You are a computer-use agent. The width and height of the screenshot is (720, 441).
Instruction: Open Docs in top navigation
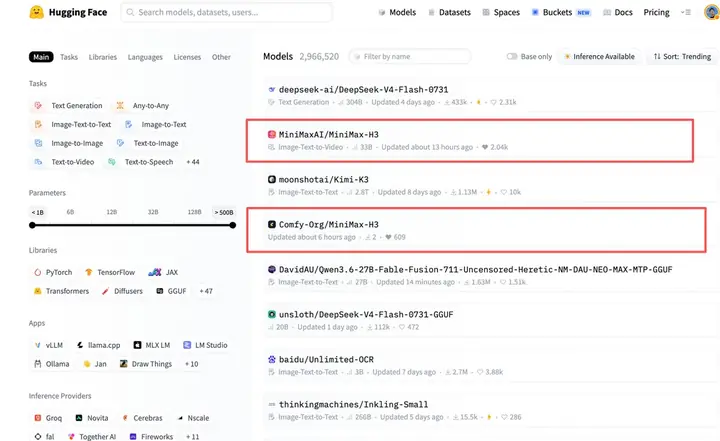[x=618, y=12]
